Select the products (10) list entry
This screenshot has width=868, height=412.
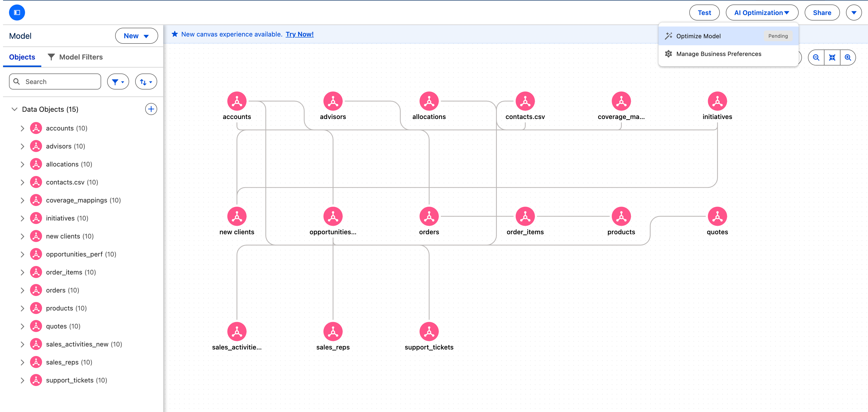tap(66, 308)
